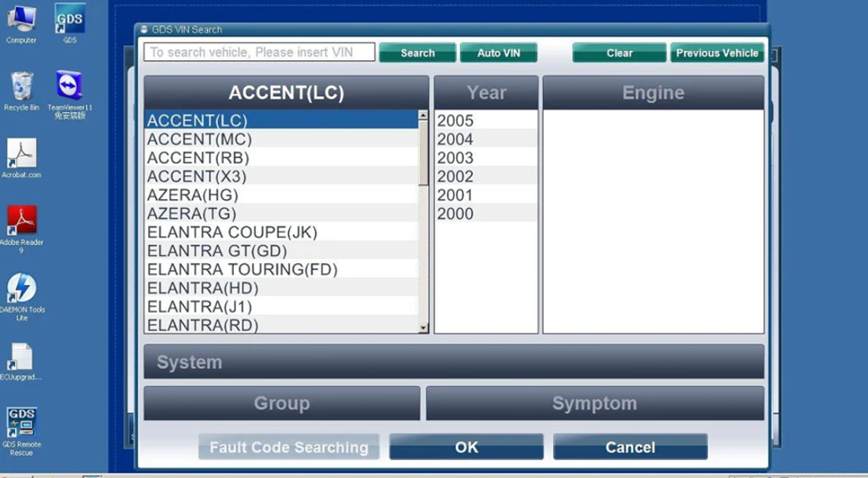Choose ELANTRA COUPE(JK) model

point(282,232)
